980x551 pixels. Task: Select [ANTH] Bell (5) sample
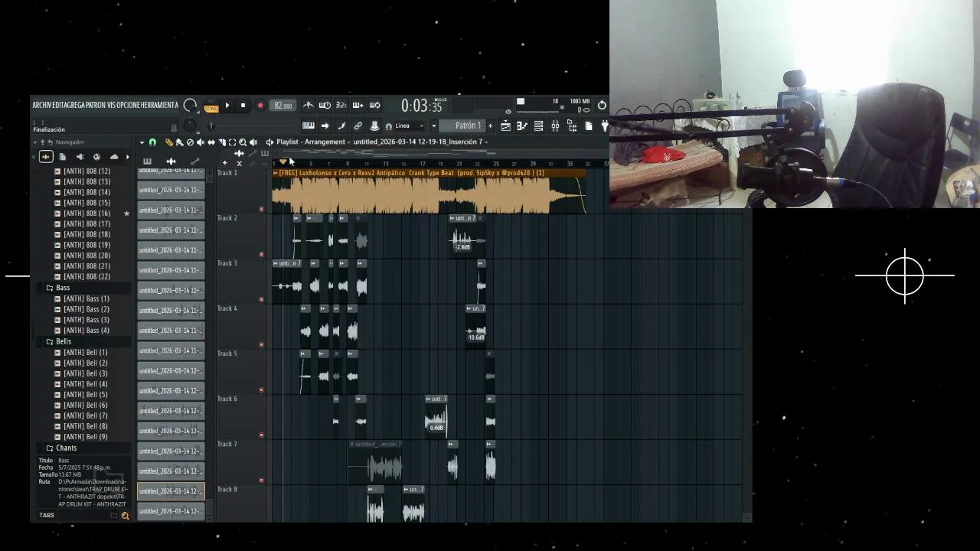[85, 395]
